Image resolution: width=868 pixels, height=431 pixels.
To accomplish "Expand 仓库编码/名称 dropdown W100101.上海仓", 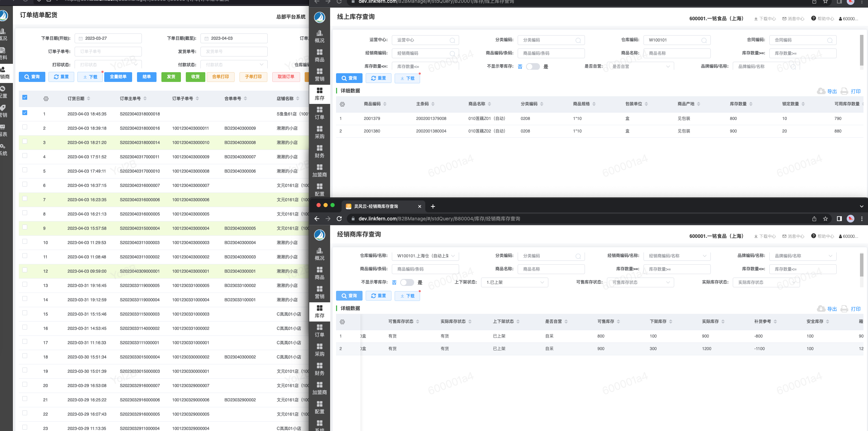I will [425, 256].
